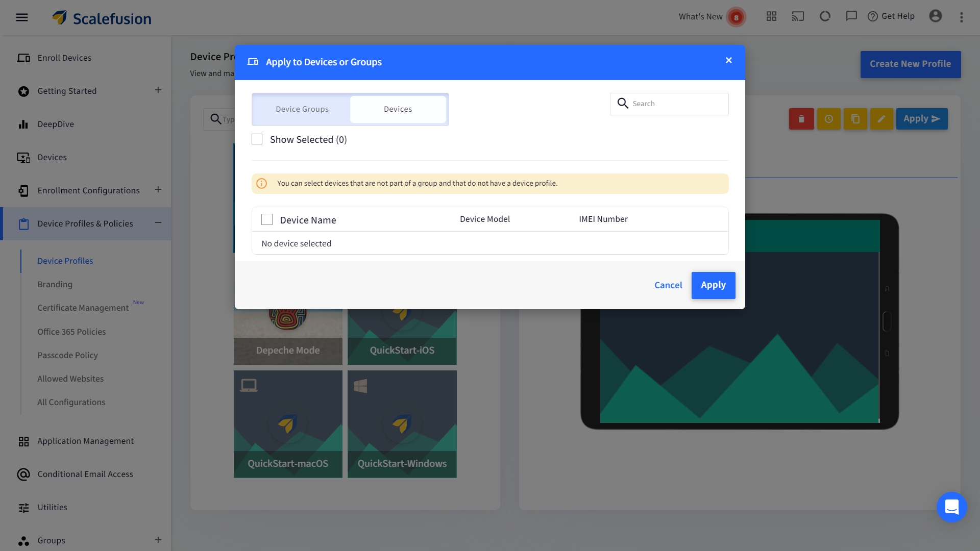
Task: Open the hamburger navigation menu
Action: (22, 17)
